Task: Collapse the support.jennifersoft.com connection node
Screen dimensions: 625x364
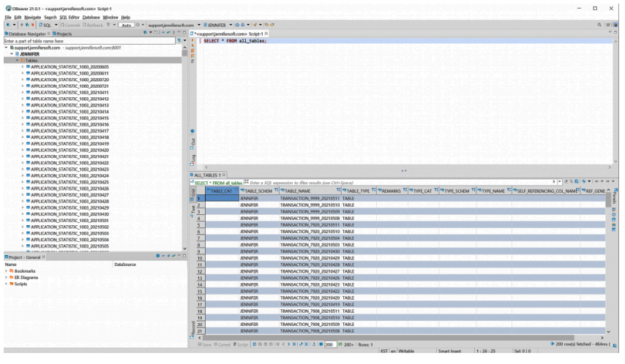Action: point(7,48)
